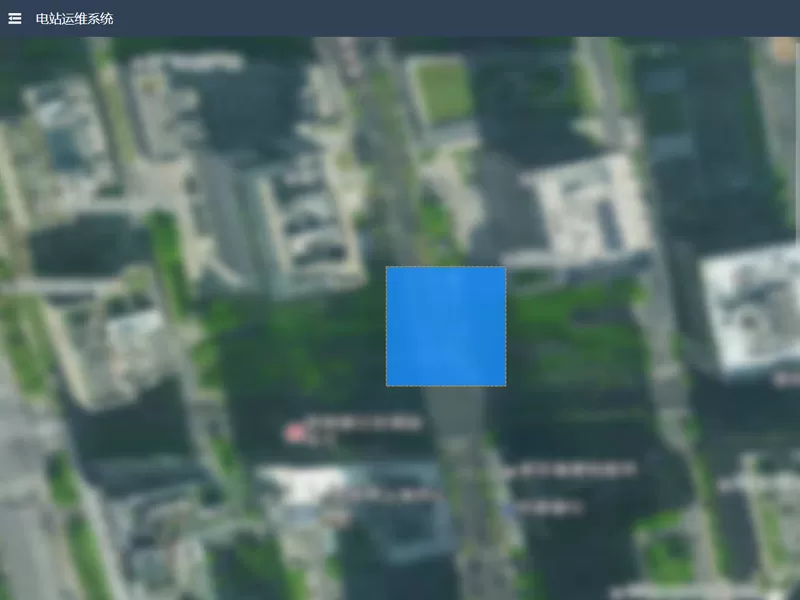Select the blue square overlay on map
The image size is (800, 600).
tap(446, 327)
